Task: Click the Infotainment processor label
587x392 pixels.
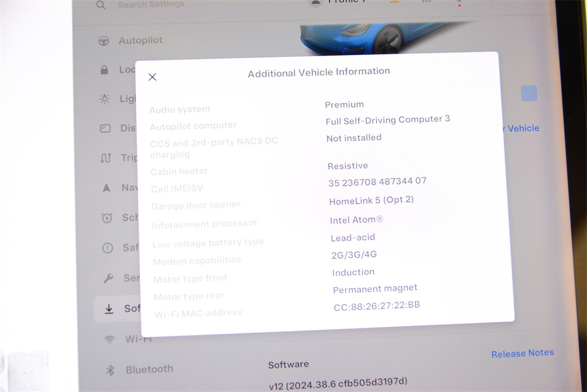Action: point(205,224)
